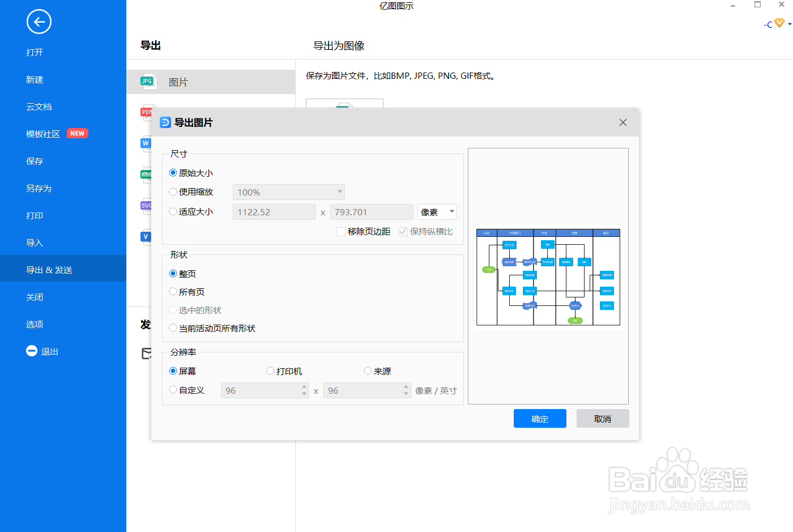The image size is (793, 532).
Task: Toggle the 保持纵横比 checkbox
Action: (x=403, y=232)
